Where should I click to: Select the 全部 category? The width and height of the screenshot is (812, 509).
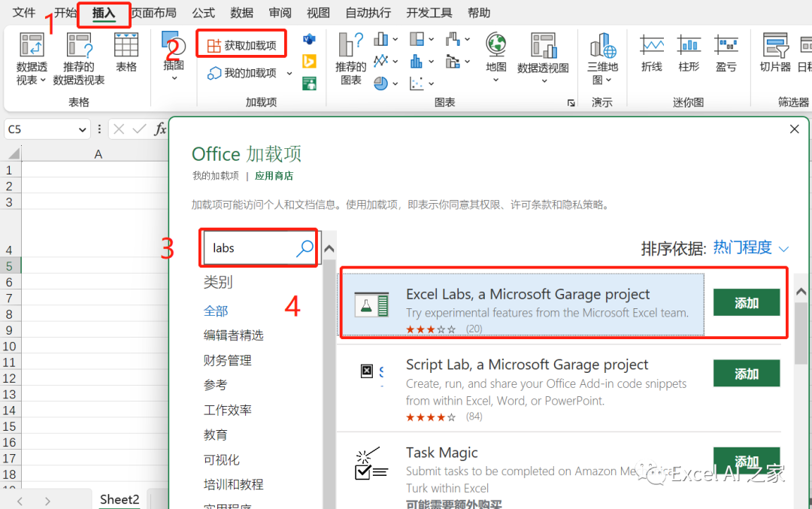click(x=216, y=311)
